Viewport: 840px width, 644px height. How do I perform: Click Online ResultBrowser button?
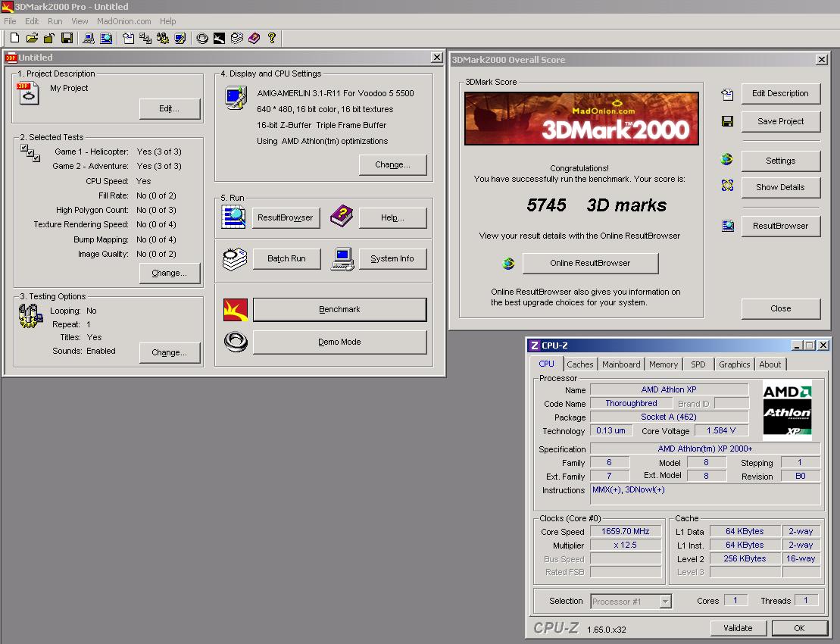(590, 263)
